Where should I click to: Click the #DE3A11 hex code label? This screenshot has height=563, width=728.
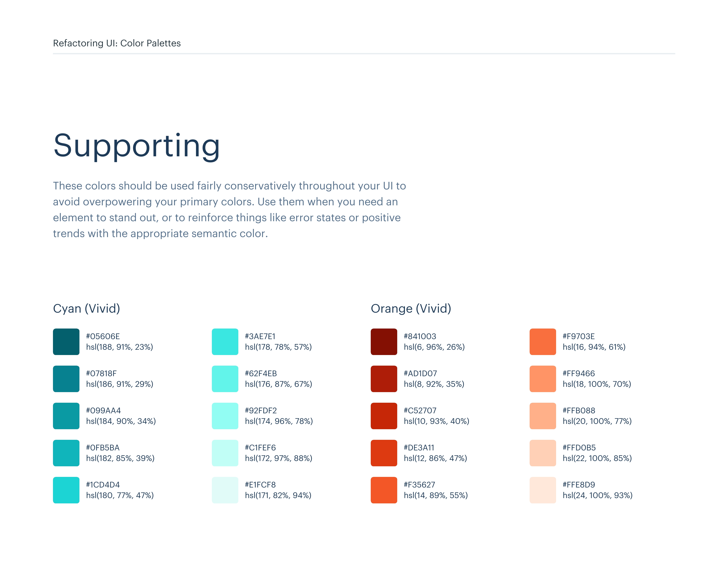tap(419, 448)
